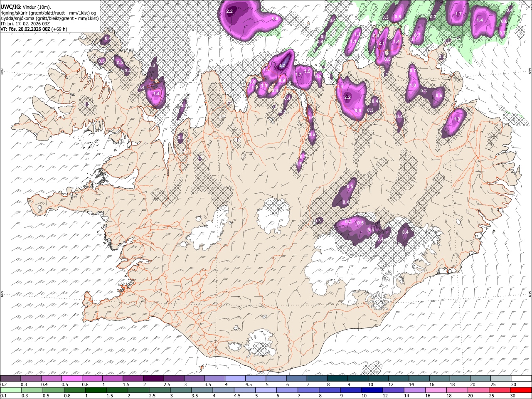Click the bold 'UWC/IG' title text
This screenshot has height=399, width=532.
tap(10, 6)
